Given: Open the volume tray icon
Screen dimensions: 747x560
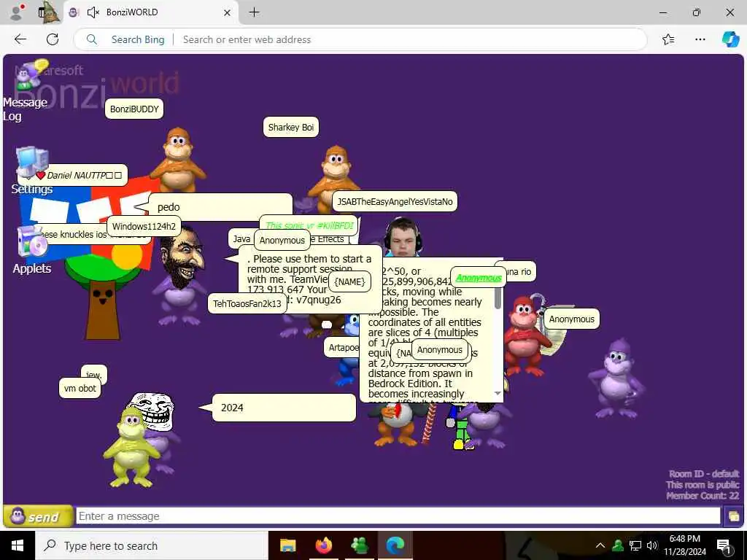Looking at the screenshot, I should [x=652, y=545].
